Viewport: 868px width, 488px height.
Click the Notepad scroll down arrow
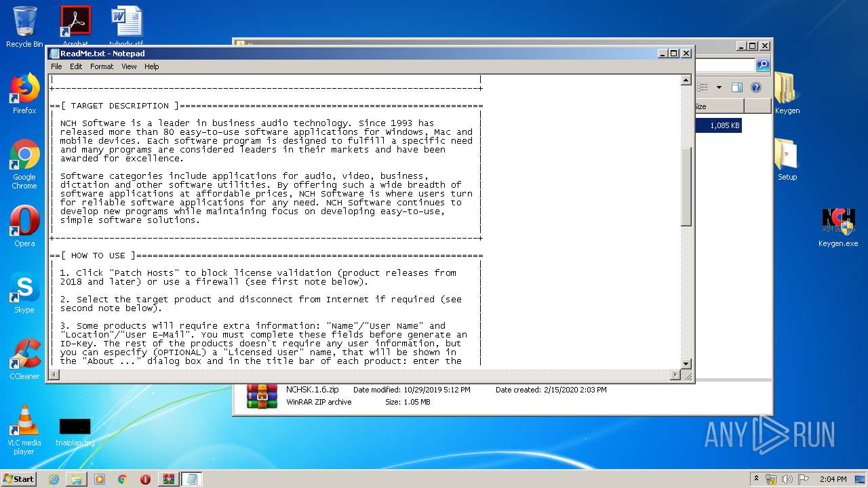click(686, 364)
